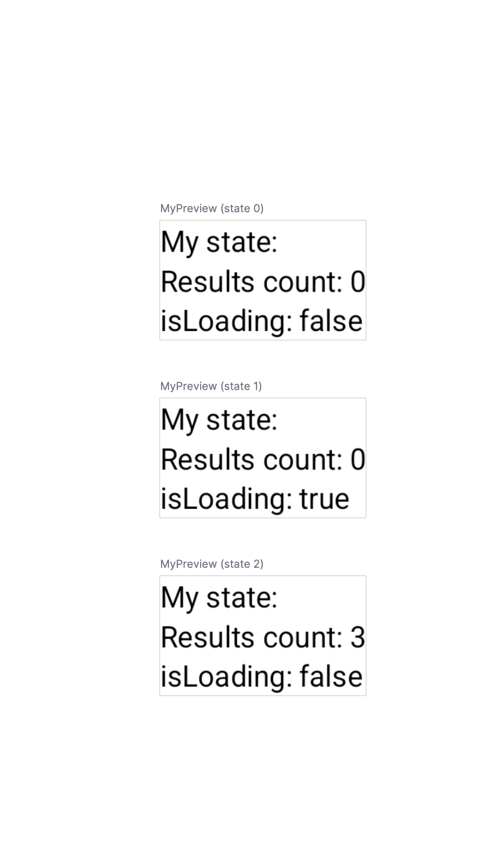Click the MyPreview (state 0) label
This screenshot has width=504, height=868.
212,208
